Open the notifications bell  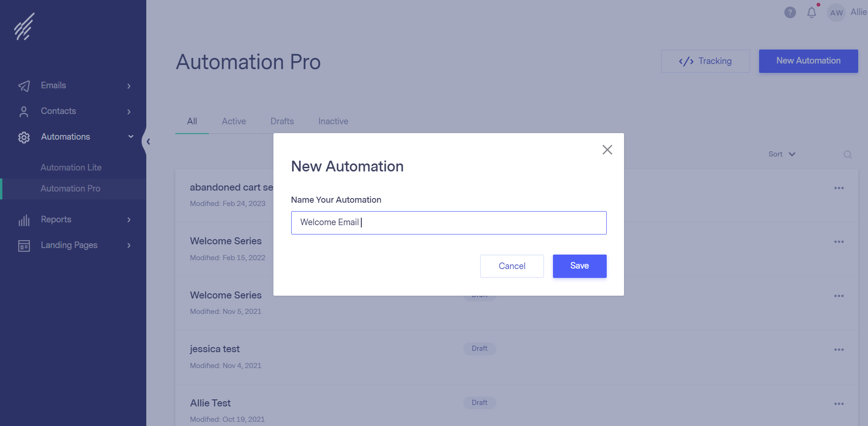pyautogui.click(x=812, y=13)
